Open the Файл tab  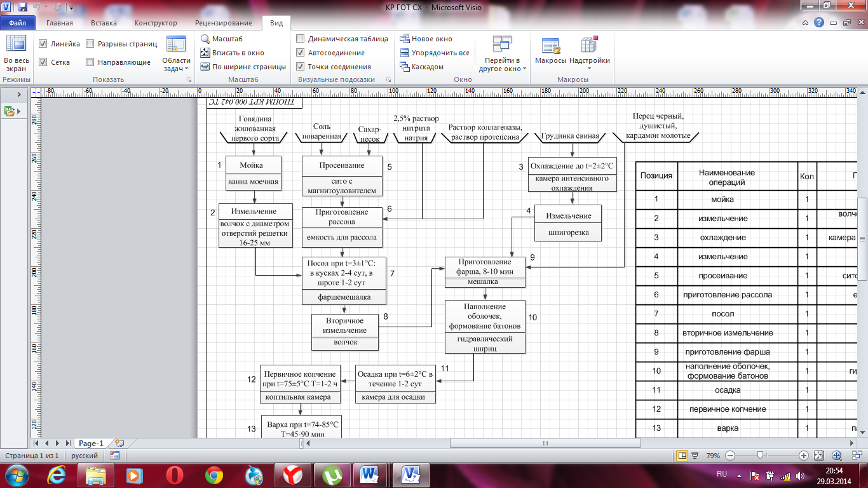pos(18,23)
